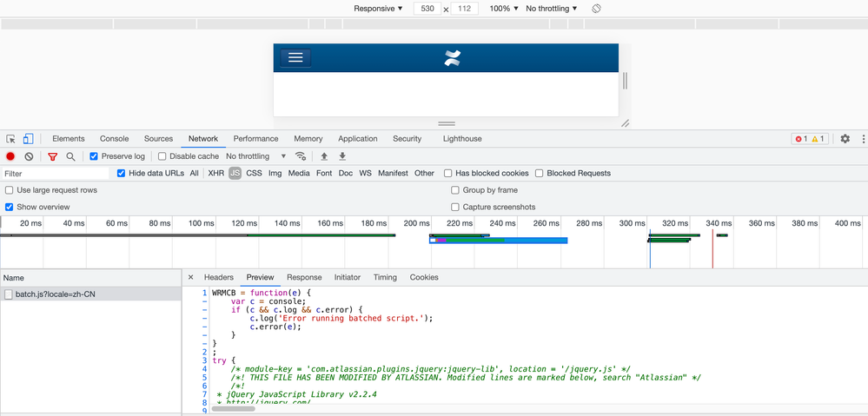Screen dimensions: 868x416
Task: Click the Name column header
Action: click(x=90, y=278)
